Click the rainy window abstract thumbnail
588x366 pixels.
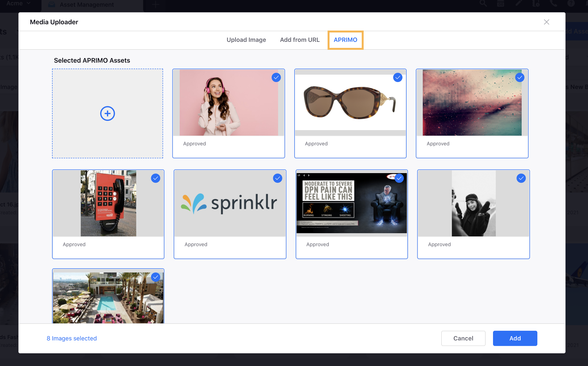(472, 102)
